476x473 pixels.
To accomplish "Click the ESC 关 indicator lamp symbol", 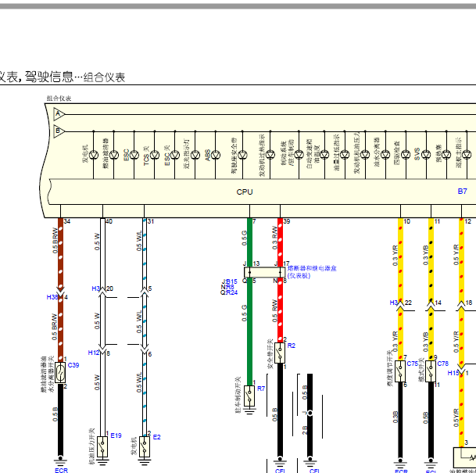I will [175, 155].
